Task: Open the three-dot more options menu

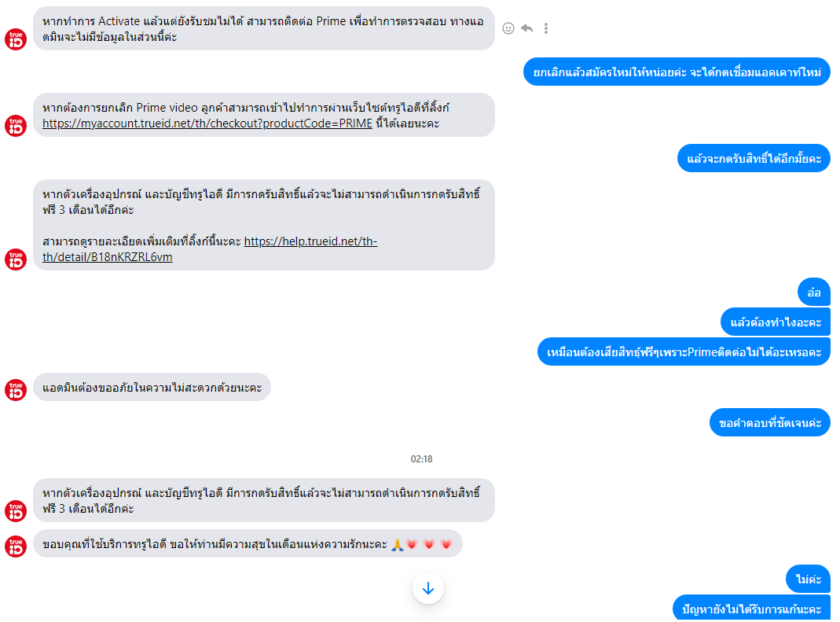Action: pos(546,28)
